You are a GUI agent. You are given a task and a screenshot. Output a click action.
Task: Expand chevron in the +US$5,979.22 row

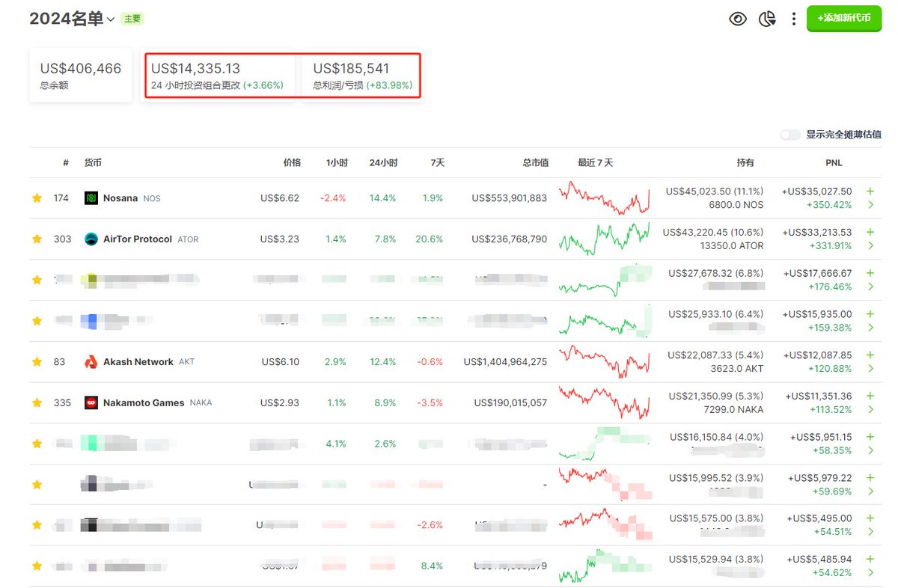tap(870, 491)
